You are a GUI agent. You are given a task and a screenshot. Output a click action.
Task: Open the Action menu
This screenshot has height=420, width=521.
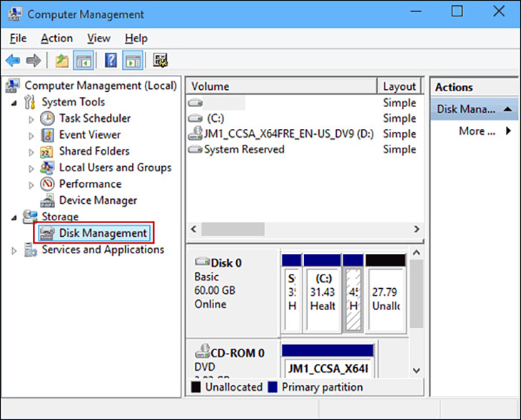pos(56,39)
